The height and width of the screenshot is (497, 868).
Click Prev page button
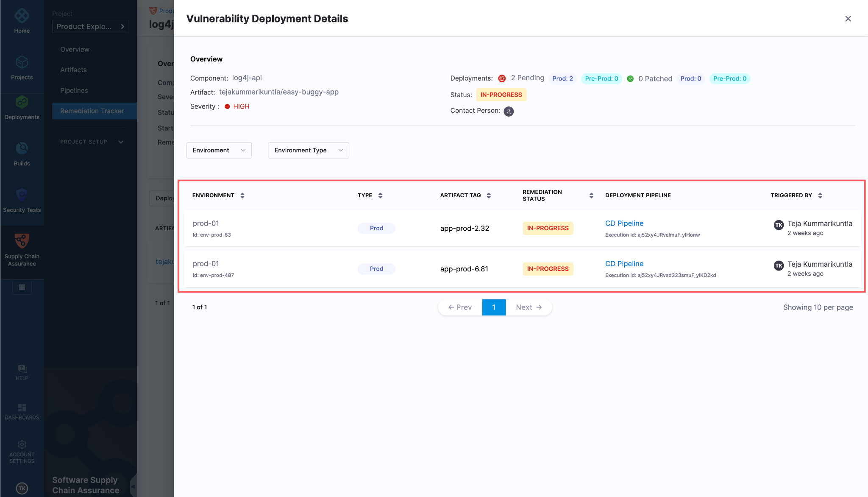click(x=459, y=307)
